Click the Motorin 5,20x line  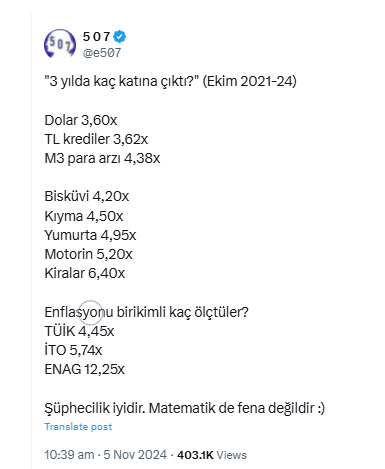pos(89,254)
